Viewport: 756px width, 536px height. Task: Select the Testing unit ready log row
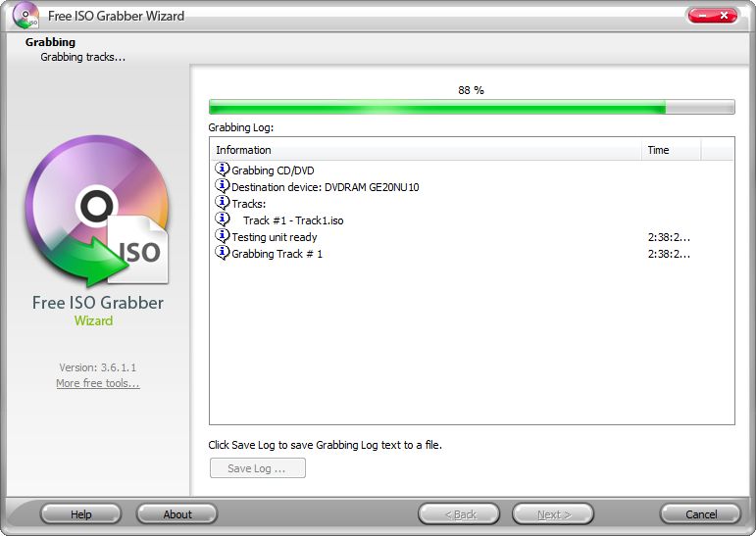click(x=472, y=237)
